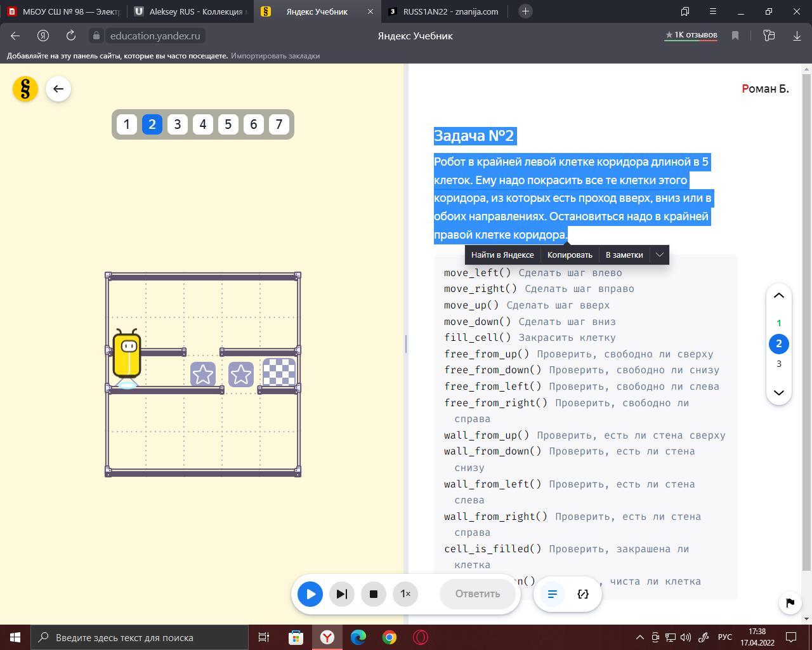The image size is (812, 650).
Task: Open the browser downloads icon
Action: (x=797, y=36)
